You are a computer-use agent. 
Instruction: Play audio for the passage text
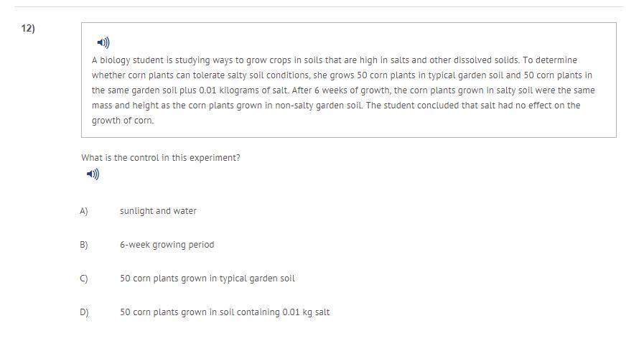[x=103, y=43]
